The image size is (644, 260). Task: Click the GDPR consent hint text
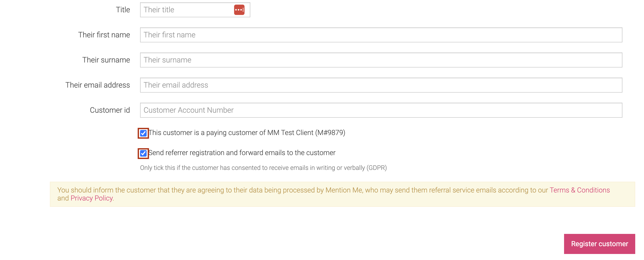point(263,168)
